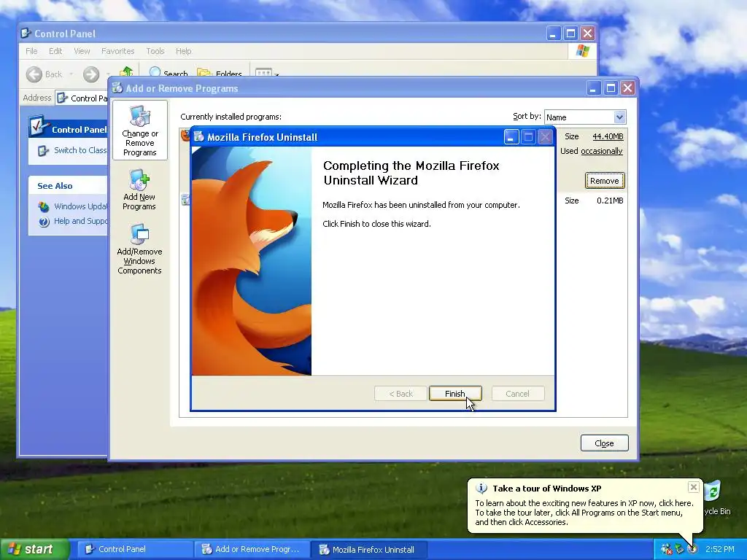The width and height of the screenshot is (747, 560).
Task: Close the Add or Remove Programs window
Action: tap(628, 88)
